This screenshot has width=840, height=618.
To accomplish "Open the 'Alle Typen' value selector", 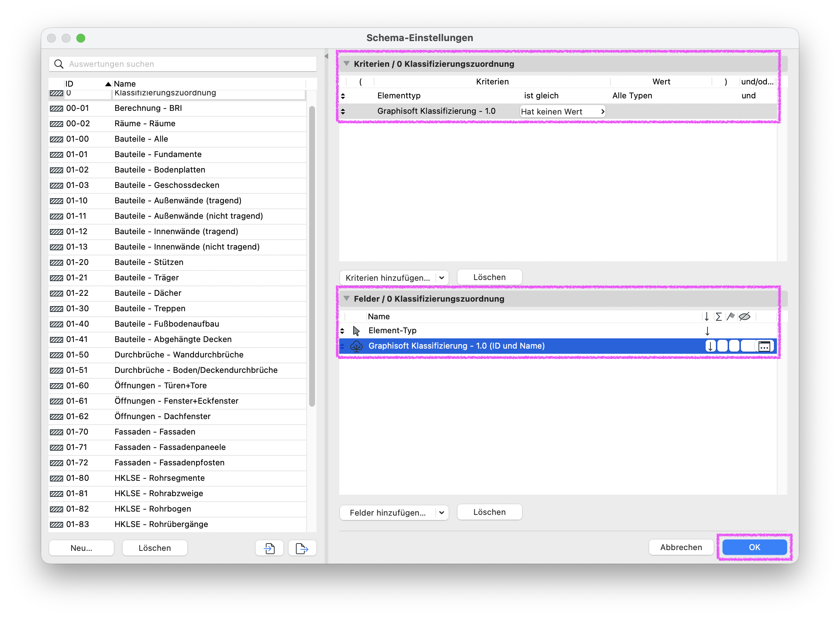I will click(632, 96).
